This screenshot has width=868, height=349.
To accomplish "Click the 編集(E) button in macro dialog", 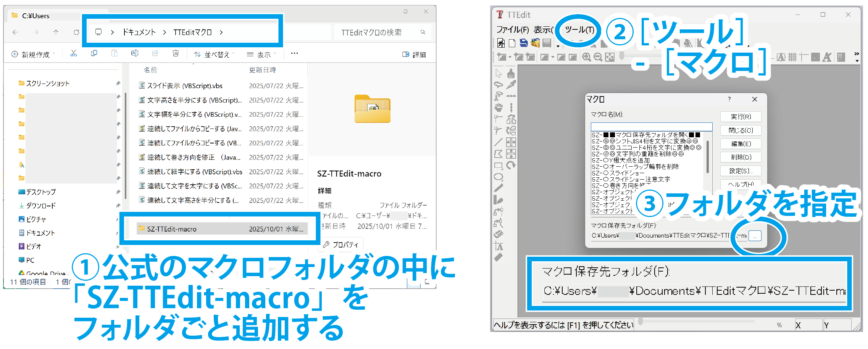I will click(741, 144).
